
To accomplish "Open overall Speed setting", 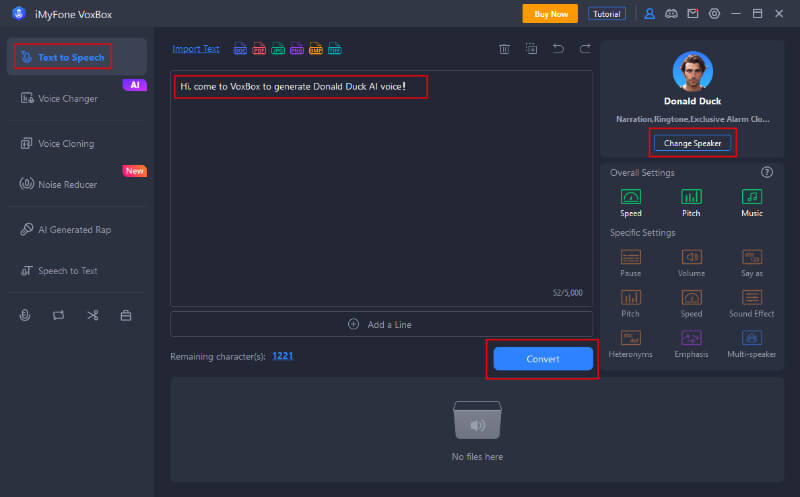I will coord(631,203).
